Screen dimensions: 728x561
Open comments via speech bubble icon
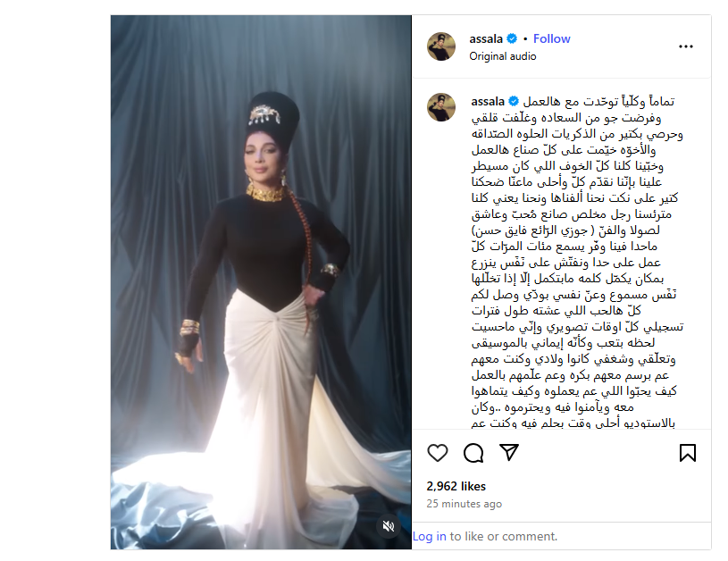[x=473, y=453]
